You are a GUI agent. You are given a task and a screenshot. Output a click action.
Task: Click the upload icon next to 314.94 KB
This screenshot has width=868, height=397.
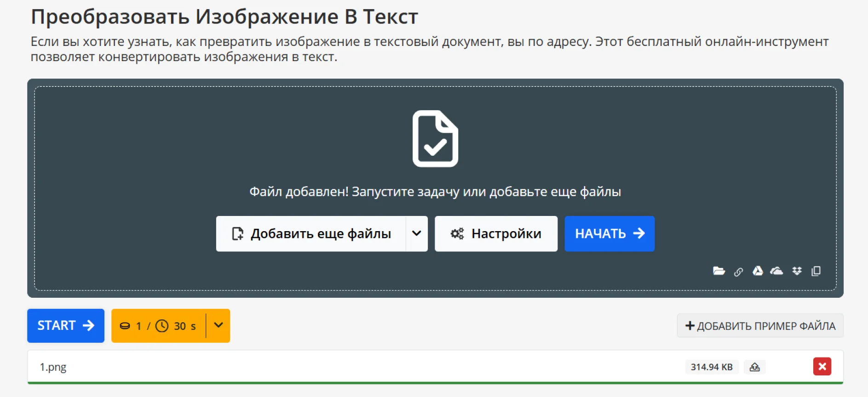[x=754, y=367]
